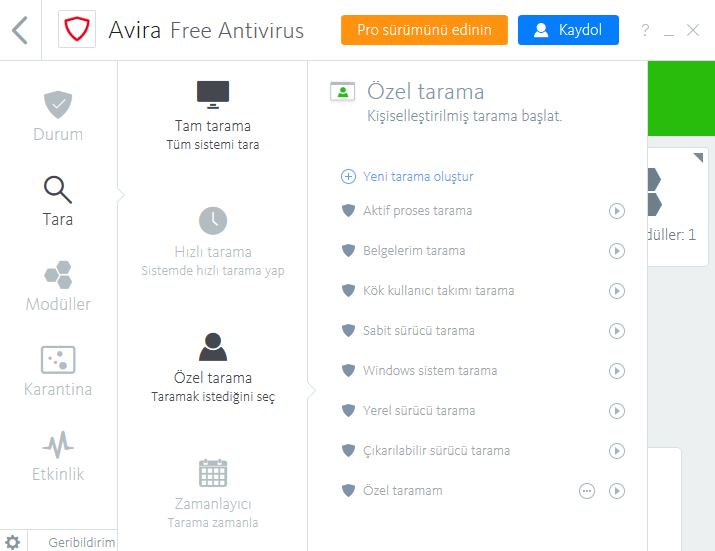Screen dimensions: 715x551
Task: Select Özel tarama custom scan option
Action: pyautogui.click(x=213, y=368)
